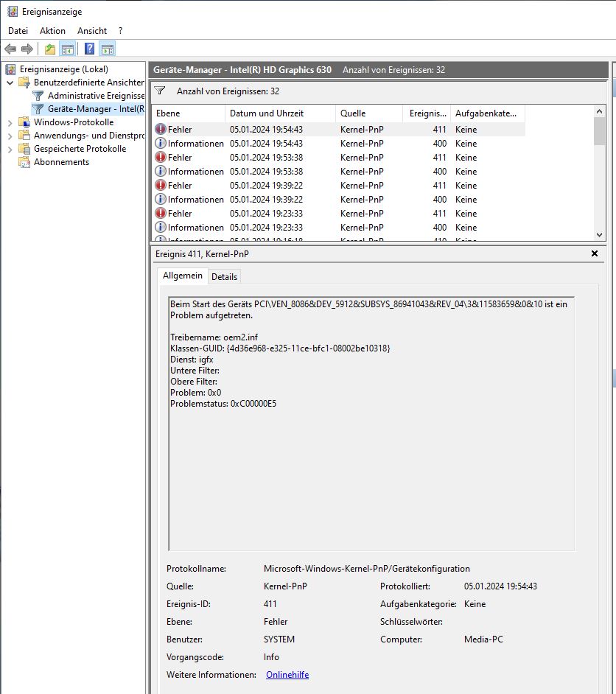Click the info icon of the 19:23:33 Informationen row
Image resolution: width=616 pixels, height=694 pixels.
click(x=160, y=227)
